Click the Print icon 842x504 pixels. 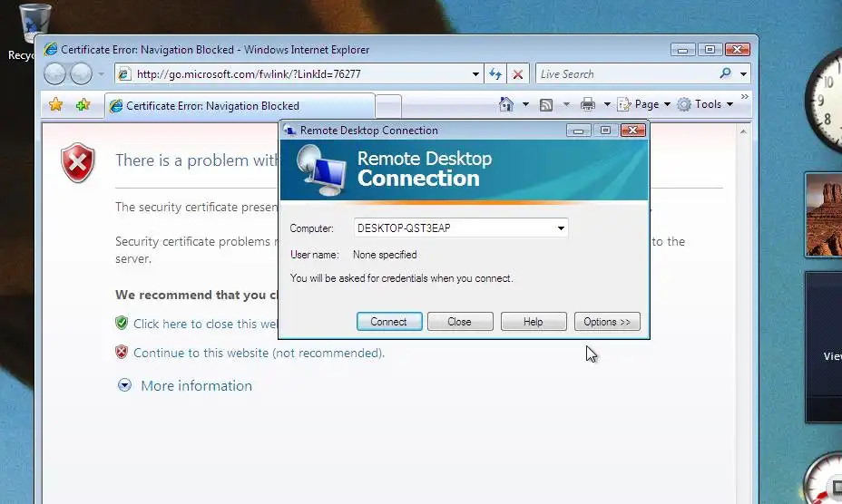(x=588, y=104)
